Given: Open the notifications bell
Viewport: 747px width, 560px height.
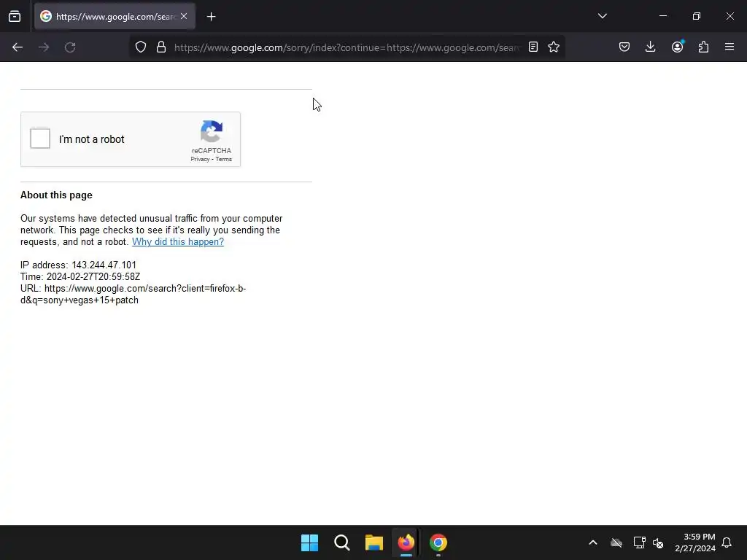Looking at the screenshot, I should (x=727, y=542).
